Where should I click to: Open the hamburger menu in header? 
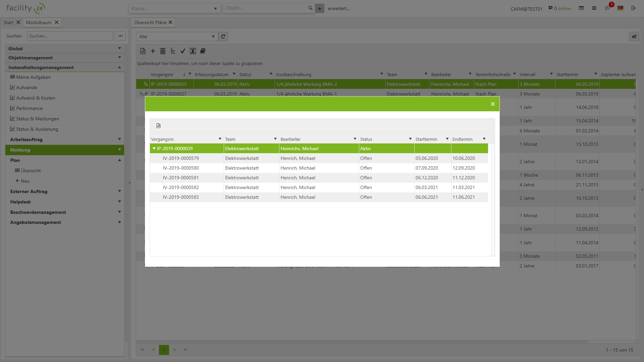pos(594,8)
